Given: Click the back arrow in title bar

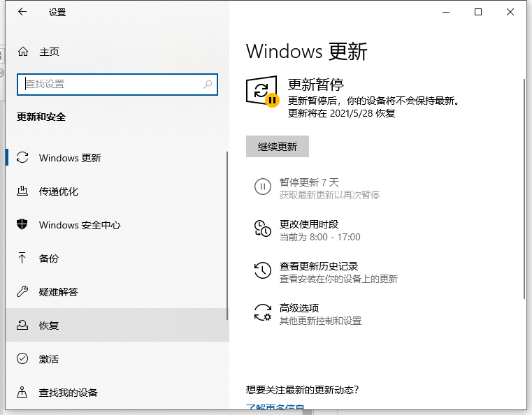Looking at the screenshot, I should pyautogui.click(x=22, y=12).
